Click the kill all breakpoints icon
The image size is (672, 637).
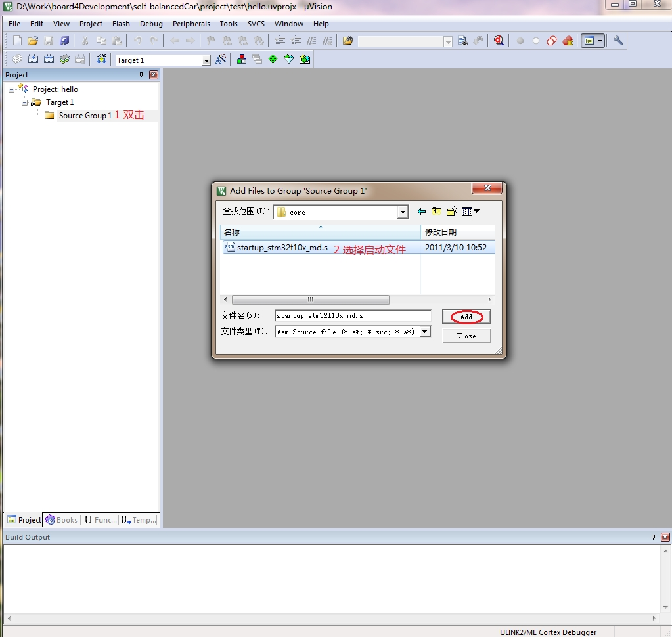(568, 41)
